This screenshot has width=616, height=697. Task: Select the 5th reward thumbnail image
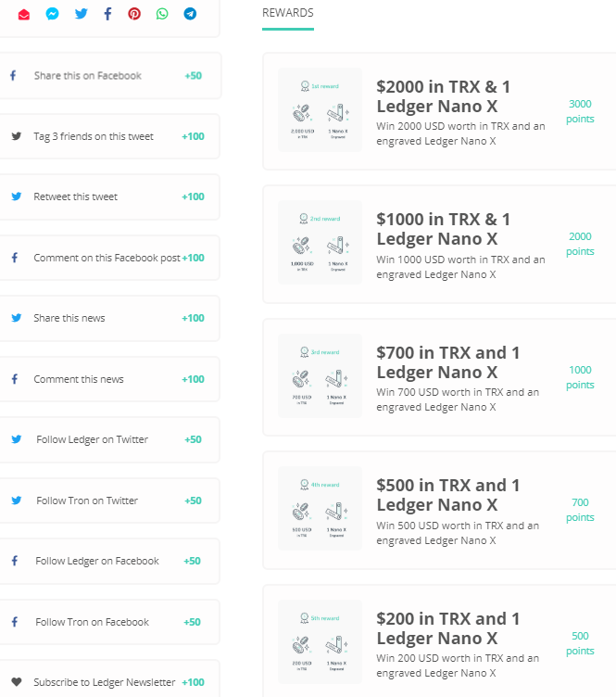click(x=320, y=641)
